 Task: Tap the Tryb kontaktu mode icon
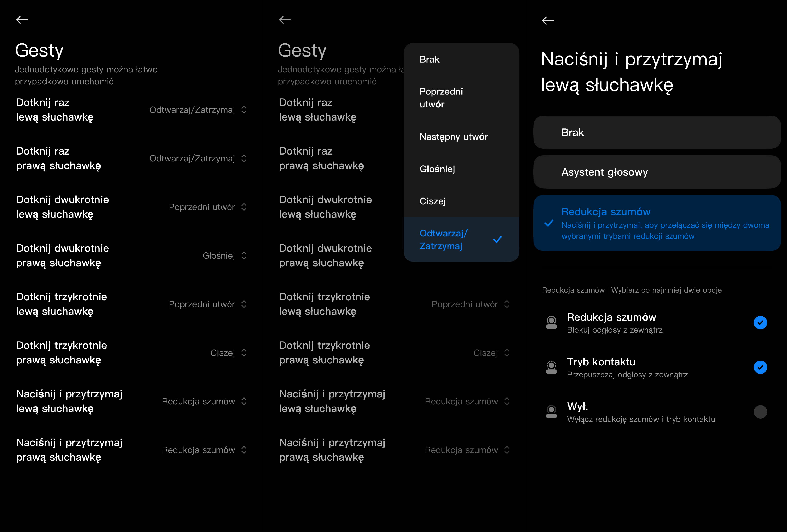551,367
